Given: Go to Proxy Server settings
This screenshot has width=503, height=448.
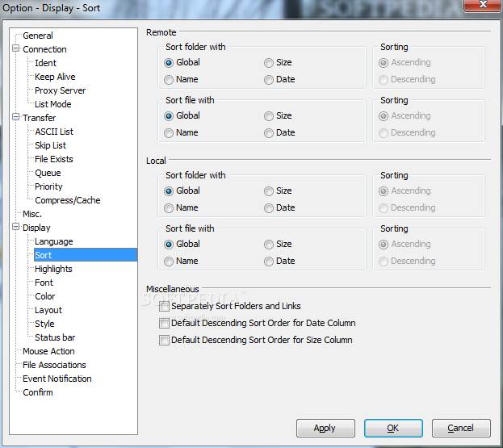Looking at the screenshot, I should click(61, 90).
